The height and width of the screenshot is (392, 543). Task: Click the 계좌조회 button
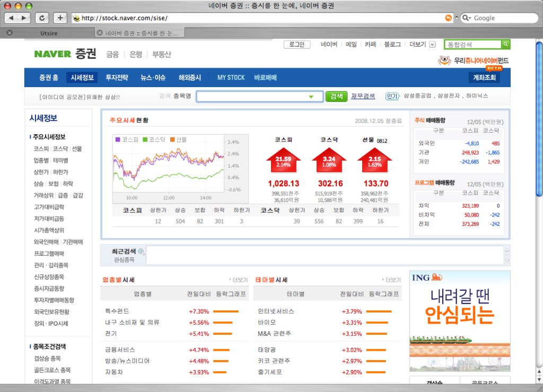pos(484,77)
